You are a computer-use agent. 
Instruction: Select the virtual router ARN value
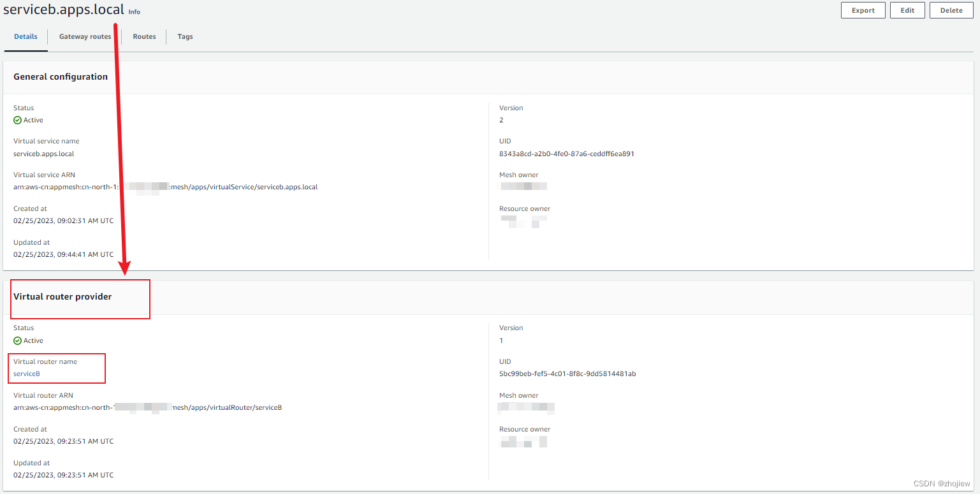[x=148, y=407]
